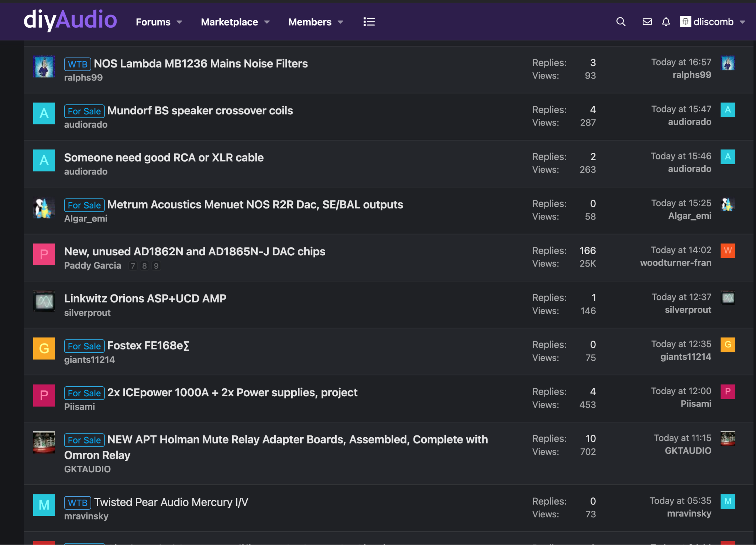Click ralphs99 avatar beside NOS Lambda thread
The width and height of the screenshot is (756, 545).
point(44,66)
